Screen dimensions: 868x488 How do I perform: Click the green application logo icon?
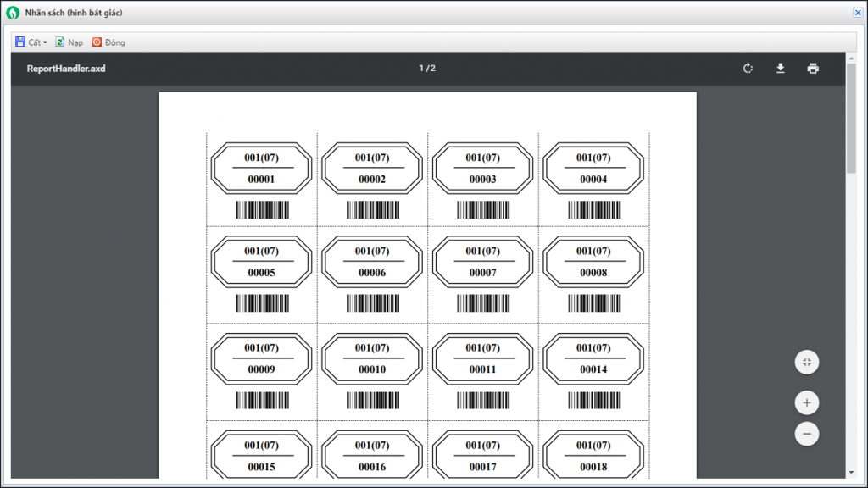tap(13, 13)
